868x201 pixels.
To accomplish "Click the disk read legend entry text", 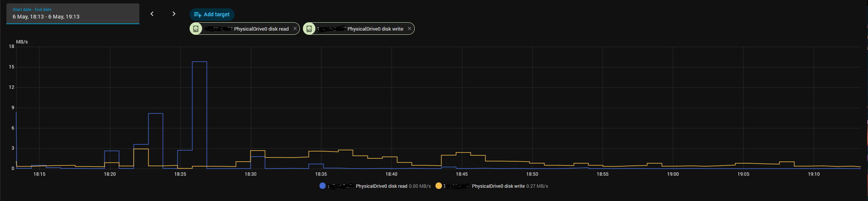I will [381, 186].
